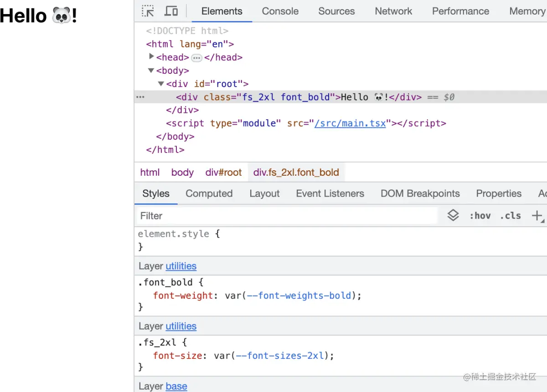Click the ellipsis badge inside the head element
Screen dimensions: 547x392
click(196, 57)
